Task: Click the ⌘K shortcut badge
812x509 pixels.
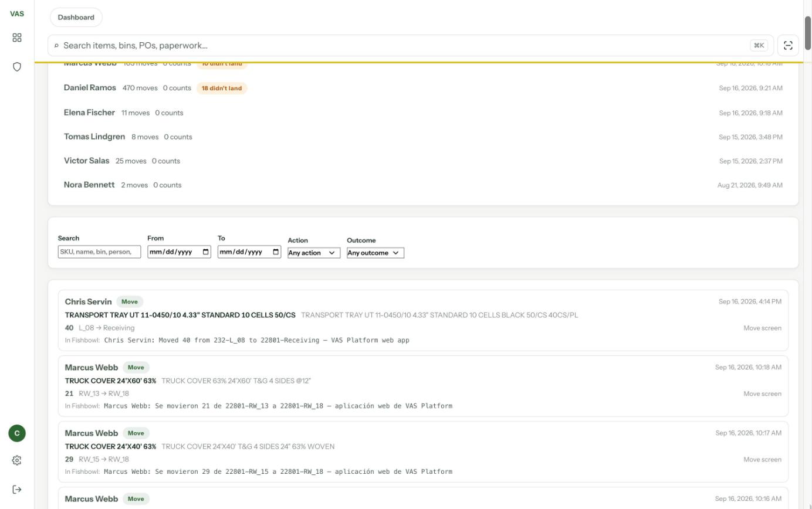Action: point(759,45)
